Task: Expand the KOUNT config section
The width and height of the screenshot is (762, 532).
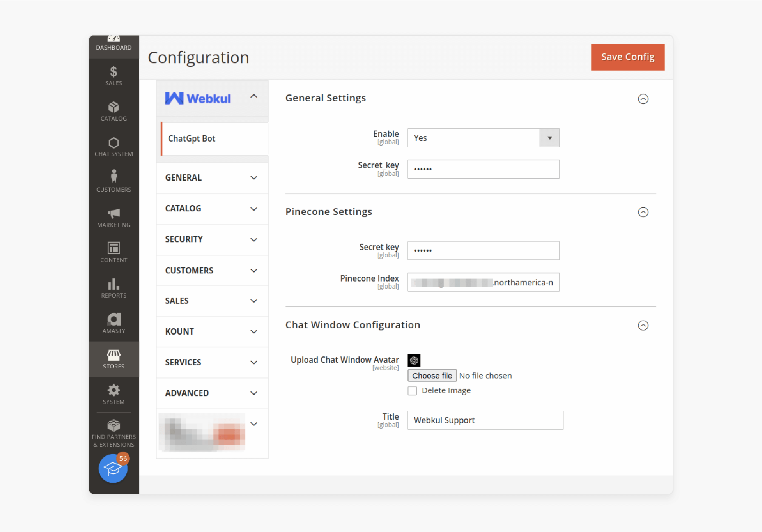Action: coord(212,332)
